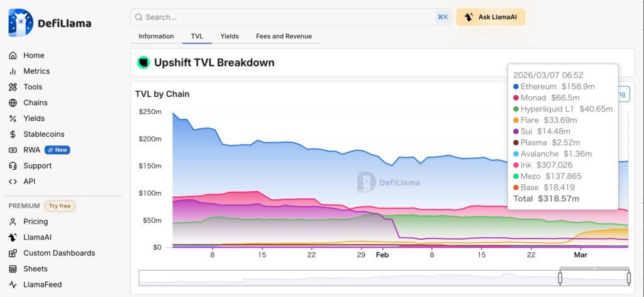Select the Yields tab at top
The width and height of the screenshot is (644, 297).
230,36
